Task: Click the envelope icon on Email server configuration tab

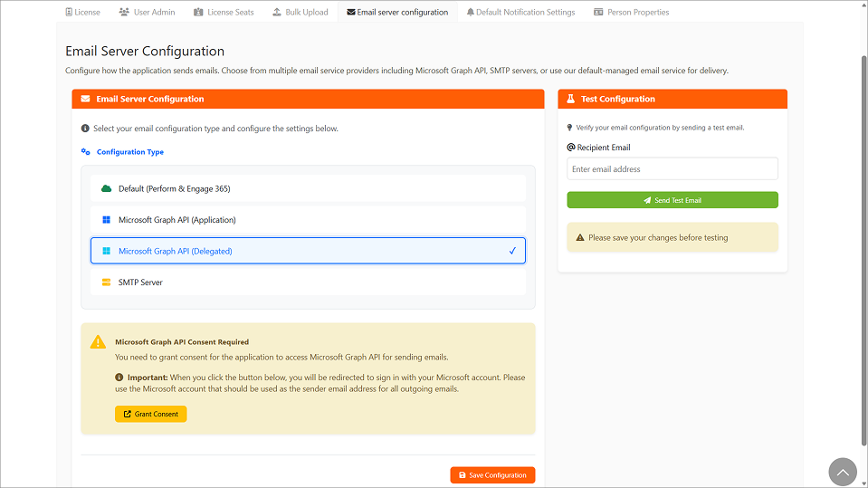Action: [x=351, y=12]
